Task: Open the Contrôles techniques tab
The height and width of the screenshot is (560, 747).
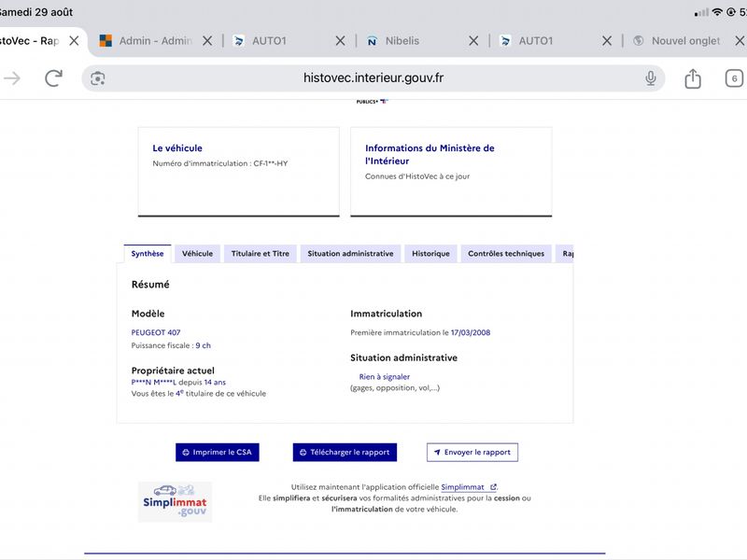Action: point(506,253)
